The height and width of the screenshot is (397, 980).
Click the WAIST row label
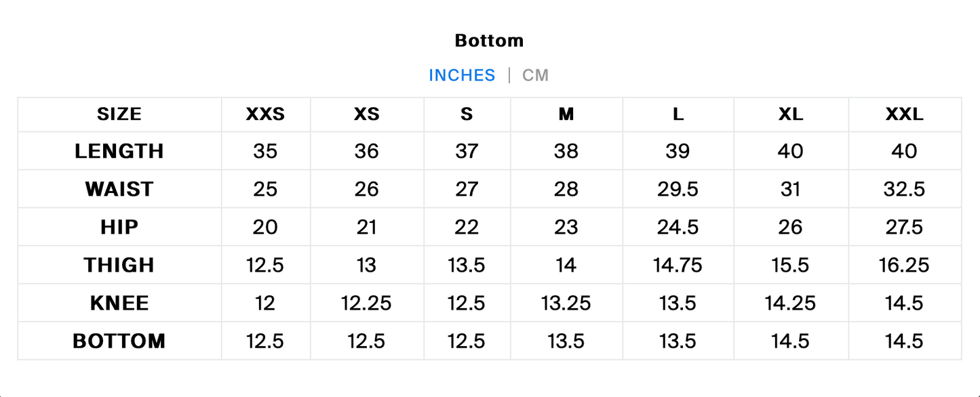pyautogui.click(x=119, y=189)
